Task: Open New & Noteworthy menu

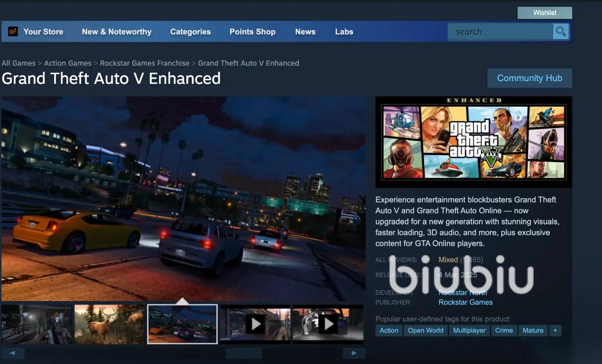Action: pos(117,31)
